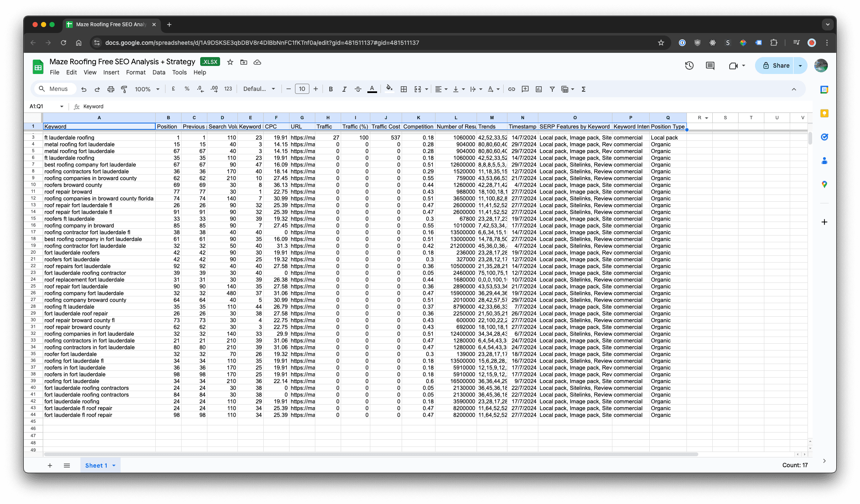Viewport: 860px width, 504px height.
Task: Toggle bold formatting
Action: click(x=331, y=89)
